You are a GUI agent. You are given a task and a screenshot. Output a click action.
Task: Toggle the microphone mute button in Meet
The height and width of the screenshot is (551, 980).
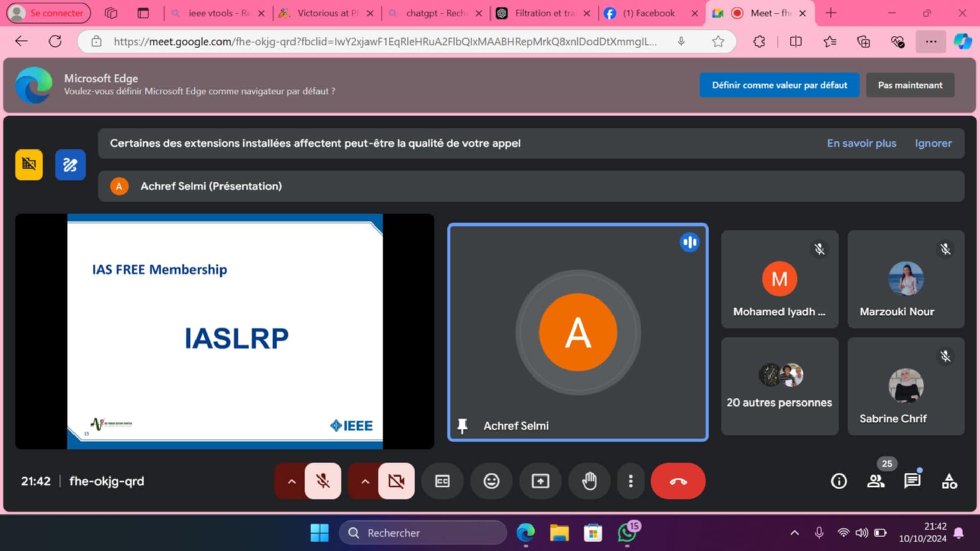click(323, 481)
